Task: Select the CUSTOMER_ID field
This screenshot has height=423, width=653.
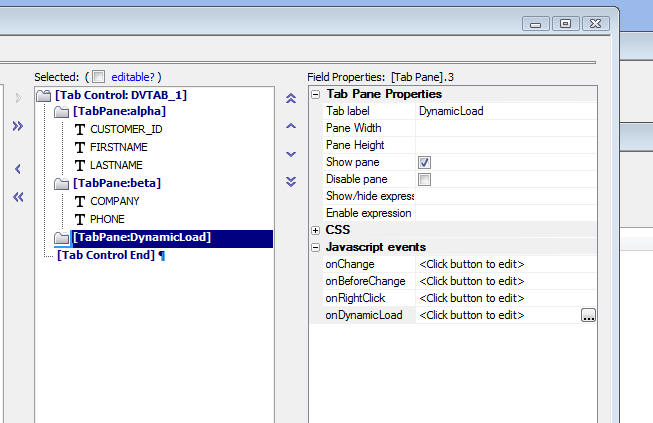Action: (126, 129)
